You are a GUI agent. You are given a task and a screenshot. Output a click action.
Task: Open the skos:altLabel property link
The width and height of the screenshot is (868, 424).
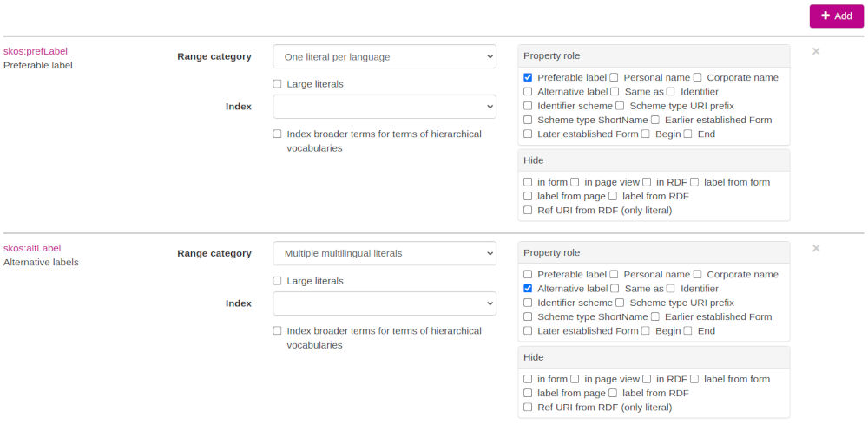coord(32,248)
